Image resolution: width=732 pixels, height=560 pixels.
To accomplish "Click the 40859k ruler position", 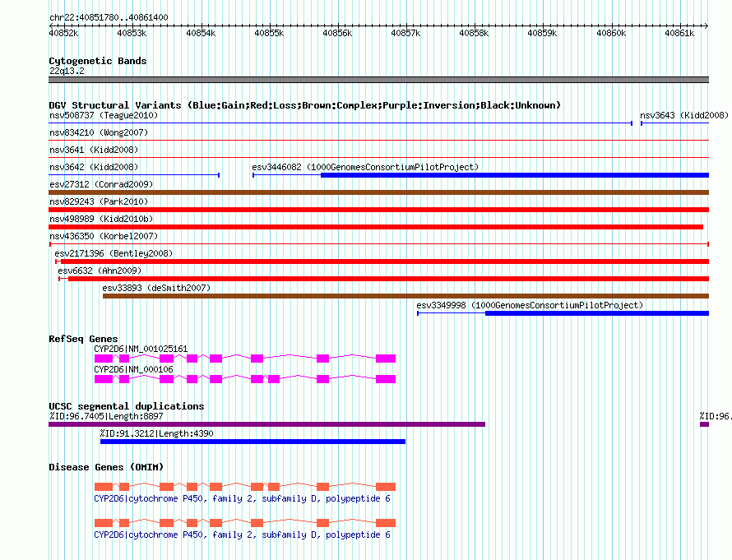I will 542,33.
